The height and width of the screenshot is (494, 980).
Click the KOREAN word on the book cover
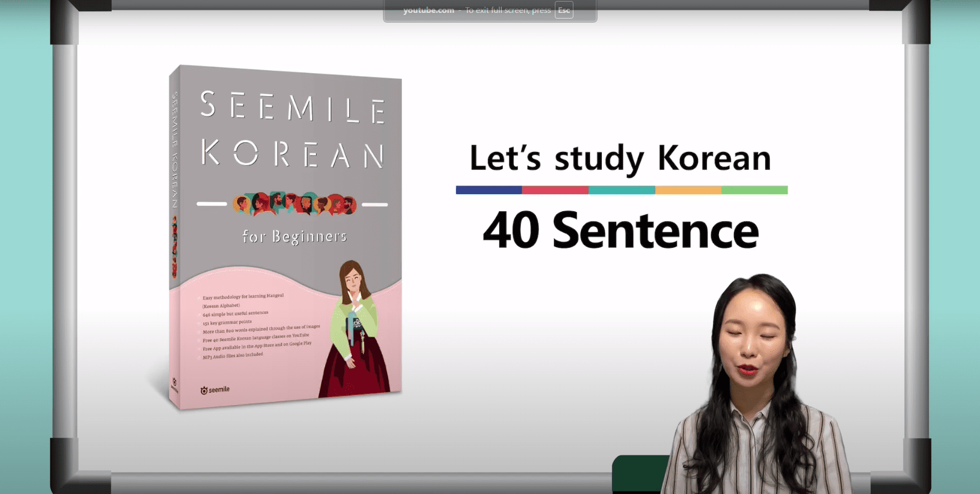292,154
